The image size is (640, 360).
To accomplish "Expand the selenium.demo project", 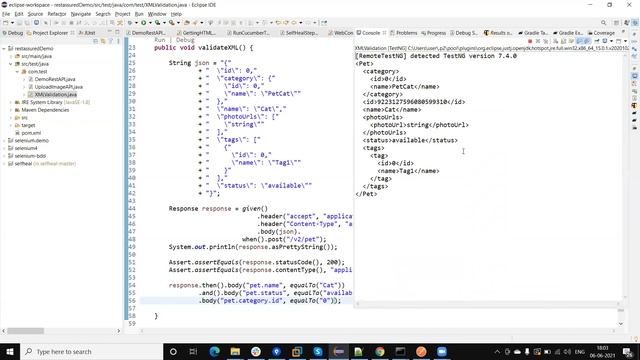I will 4,141.
